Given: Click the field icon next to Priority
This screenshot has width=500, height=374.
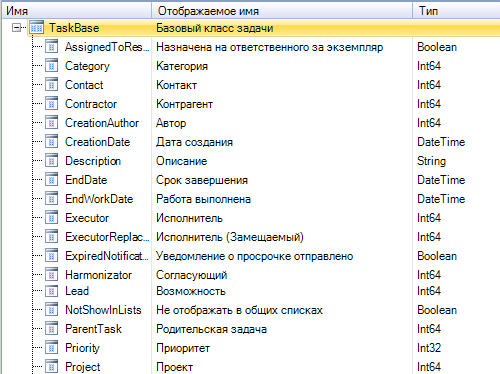Looking at the screenshot, I should (x=51, y=348).
